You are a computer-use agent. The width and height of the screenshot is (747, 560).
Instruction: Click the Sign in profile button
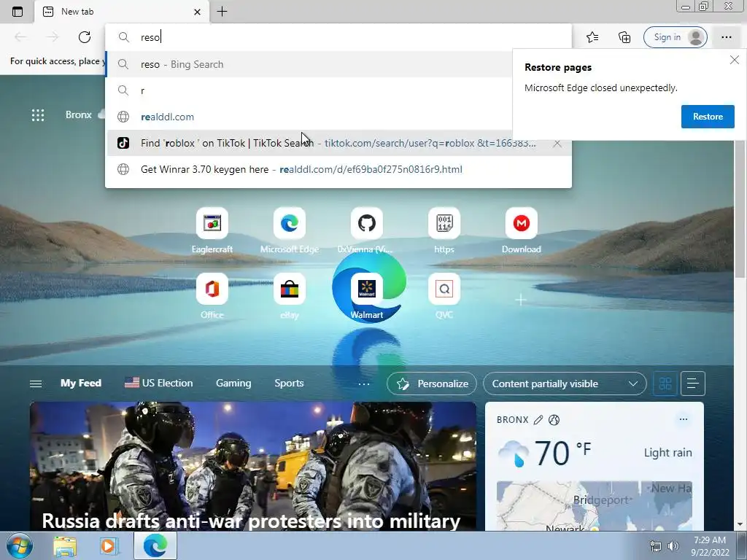click(675, 37)
